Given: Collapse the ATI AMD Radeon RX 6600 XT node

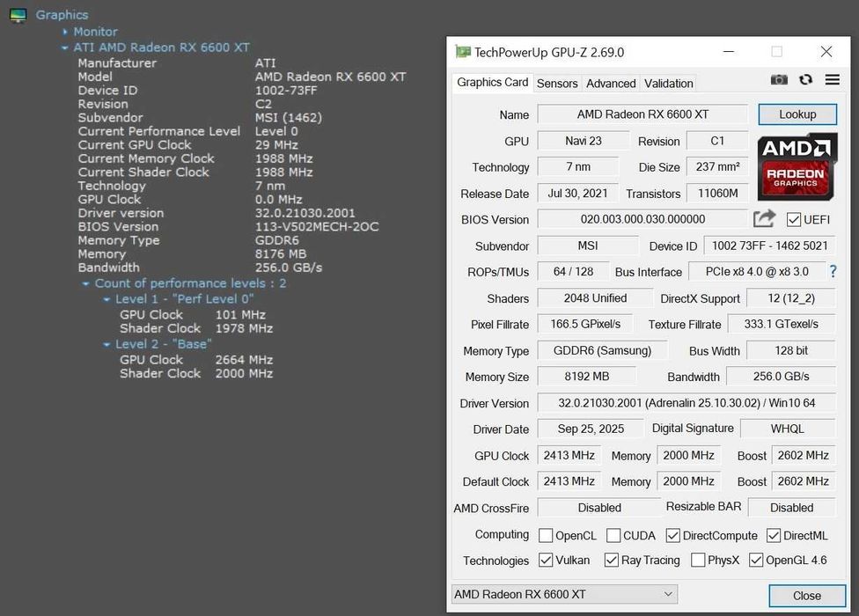Looking at the screenshot, I should coord(64,48).
